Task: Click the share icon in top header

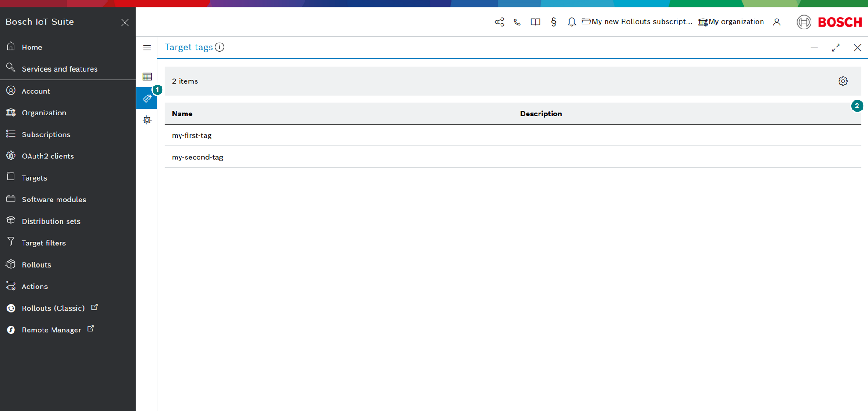Action: [x=499, y=22]
